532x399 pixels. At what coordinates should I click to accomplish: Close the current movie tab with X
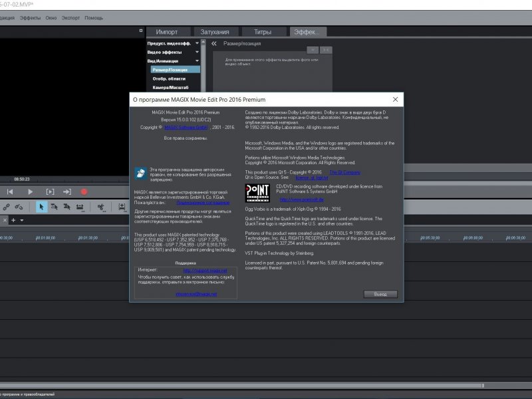[5, 220]
